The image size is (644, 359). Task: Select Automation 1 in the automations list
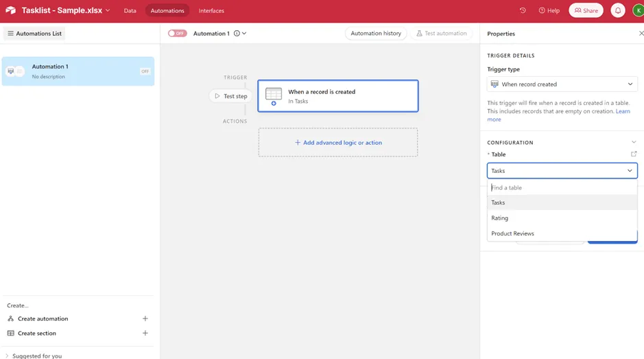point(78,71)
